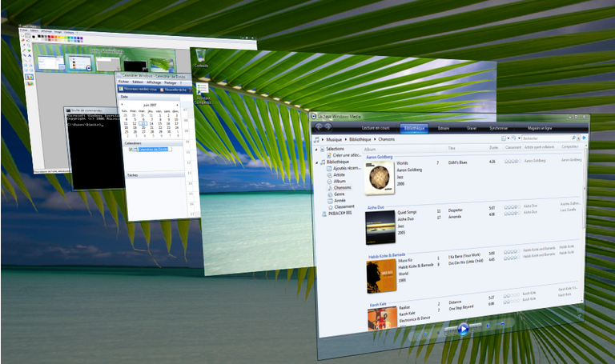Toggle repeat in Media Player
The width and height of the screenshot is (615, 364).
point(425,334)
